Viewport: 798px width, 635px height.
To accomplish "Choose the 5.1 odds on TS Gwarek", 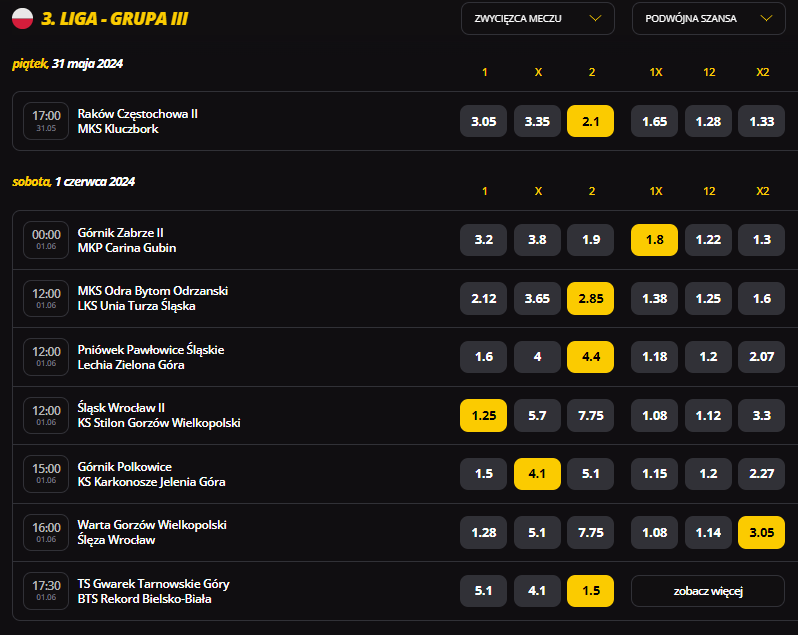I will point(483,591).
